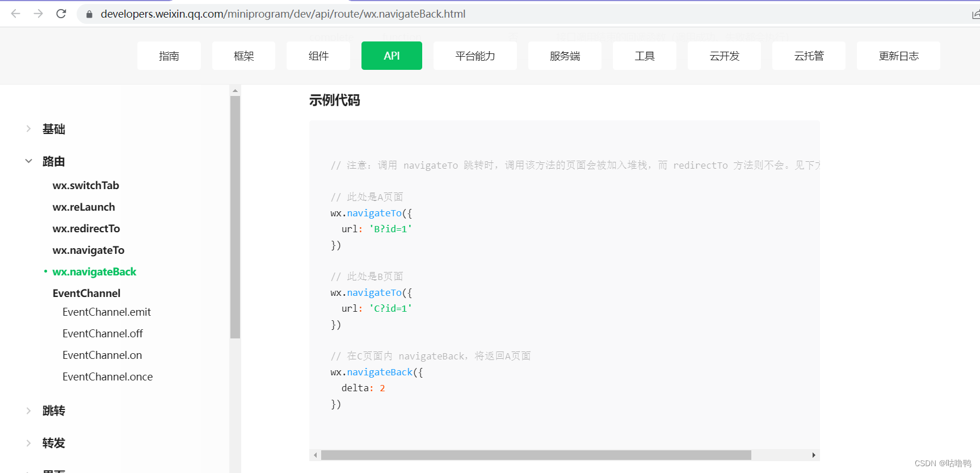
Task: Open the 框架 tab
Action: coord(243,56)
